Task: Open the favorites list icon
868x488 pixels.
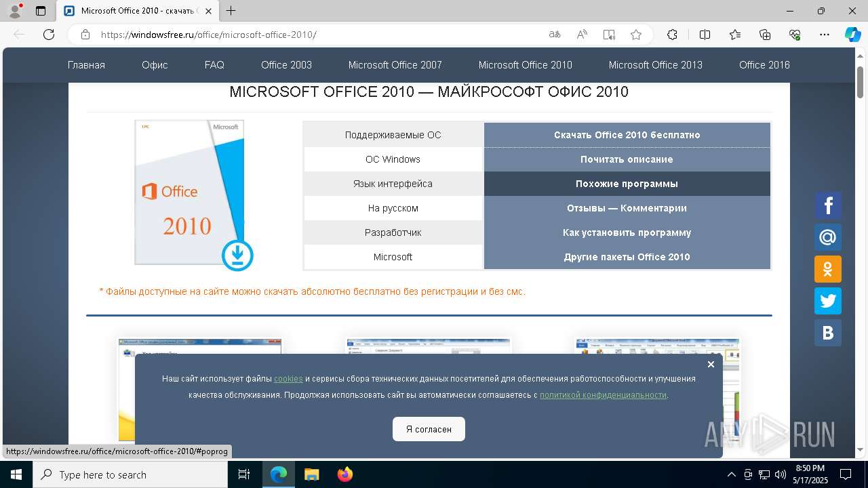Action: (x=735, y=35)
